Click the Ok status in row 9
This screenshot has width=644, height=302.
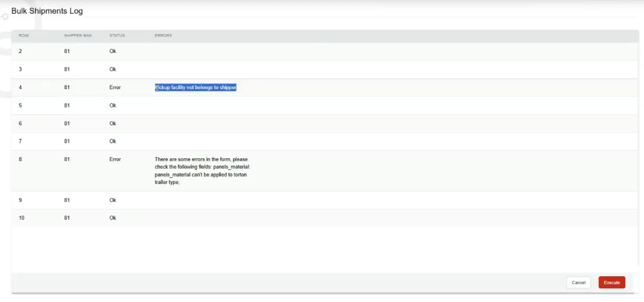tap(113, 200)
